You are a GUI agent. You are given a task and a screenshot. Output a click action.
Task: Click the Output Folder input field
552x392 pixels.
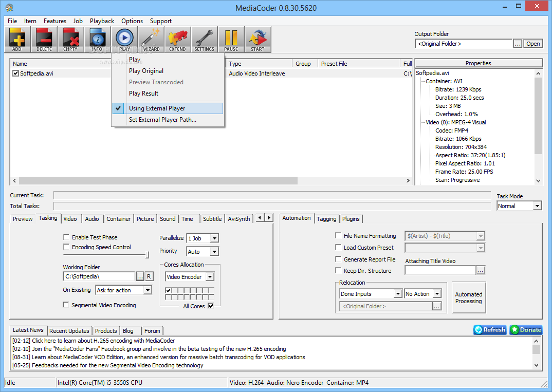tap(463, 44)
